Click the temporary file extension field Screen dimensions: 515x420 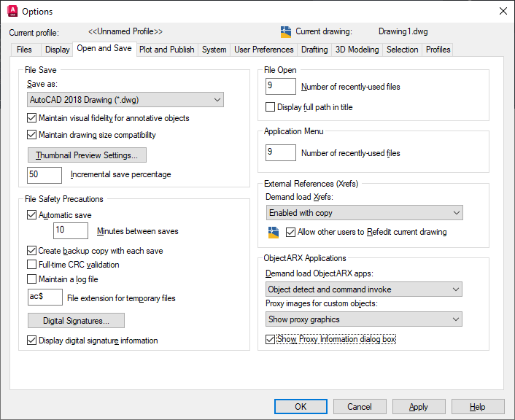click(x=45, y=297)
